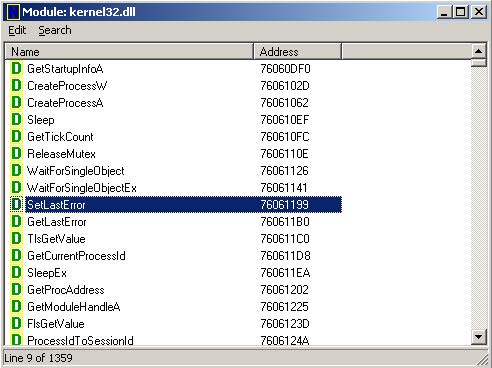Open the Edit menu
492x368 pixels.
(17, 30)
